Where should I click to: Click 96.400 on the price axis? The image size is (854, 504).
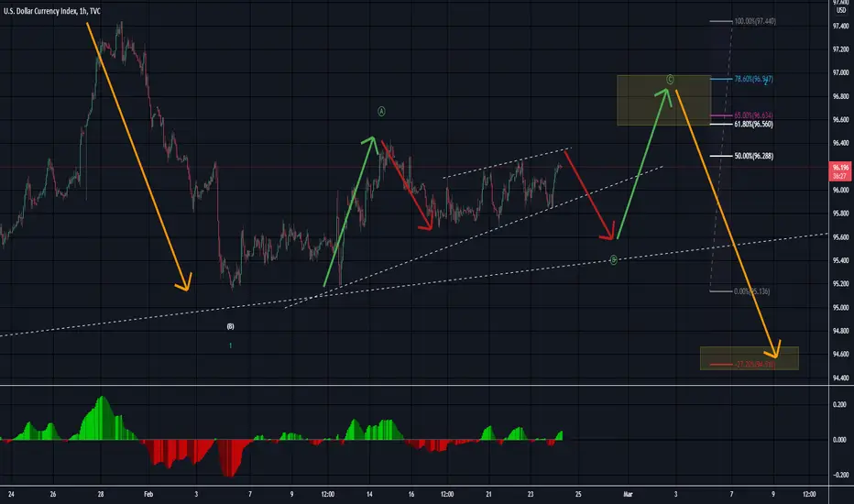(840, 143)
